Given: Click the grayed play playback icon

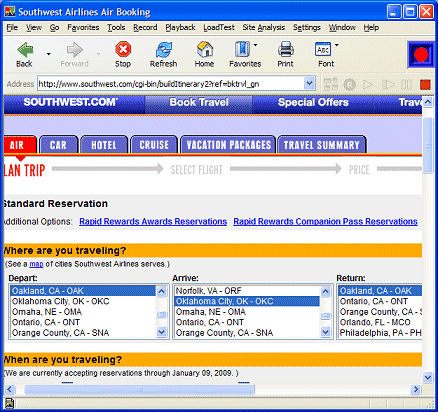Looking at the screenshot, I should pyautogui.click(x=368, y=85).
